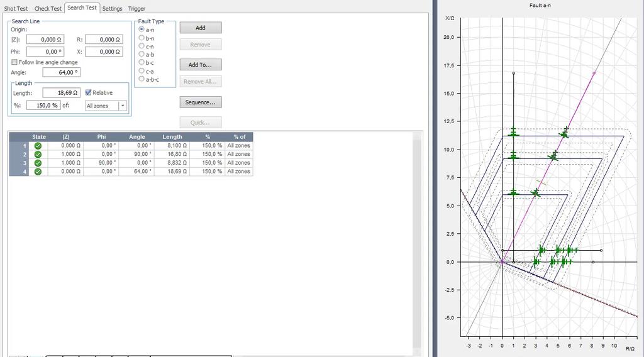Select the Search Test tab
This screenshot has height=357, width=644.
(82, 8)
